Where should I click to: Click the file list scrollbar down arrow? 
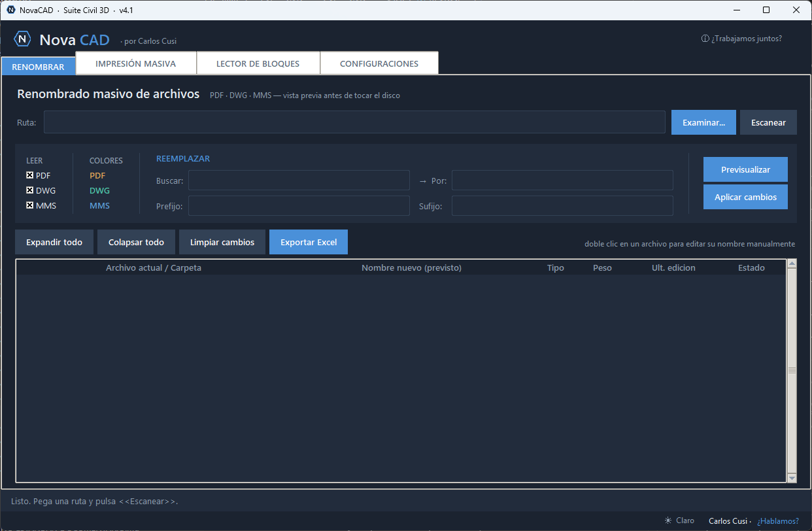click(x=792, y=478)
